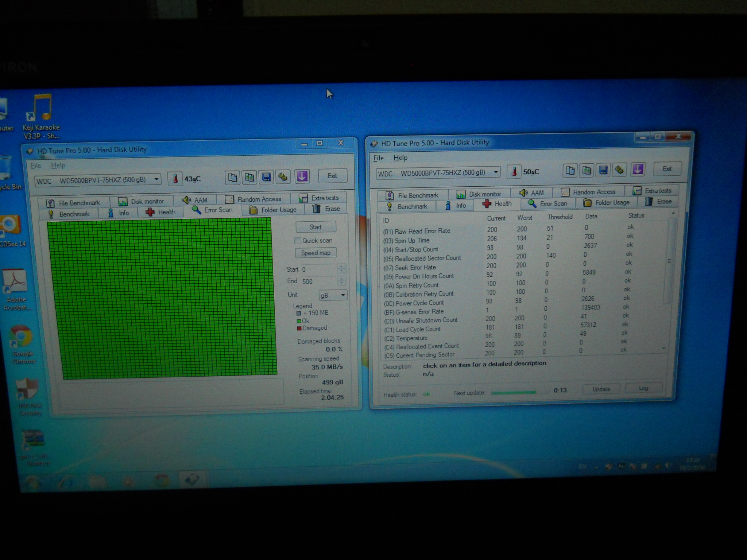Click the temperature thermometer icon in left window

(175, 179)
